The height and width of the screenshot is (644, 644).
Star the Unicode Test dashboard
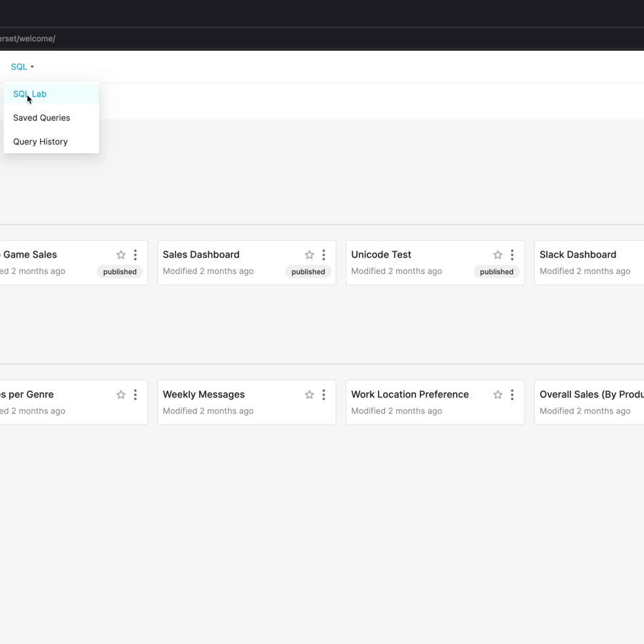497,255
